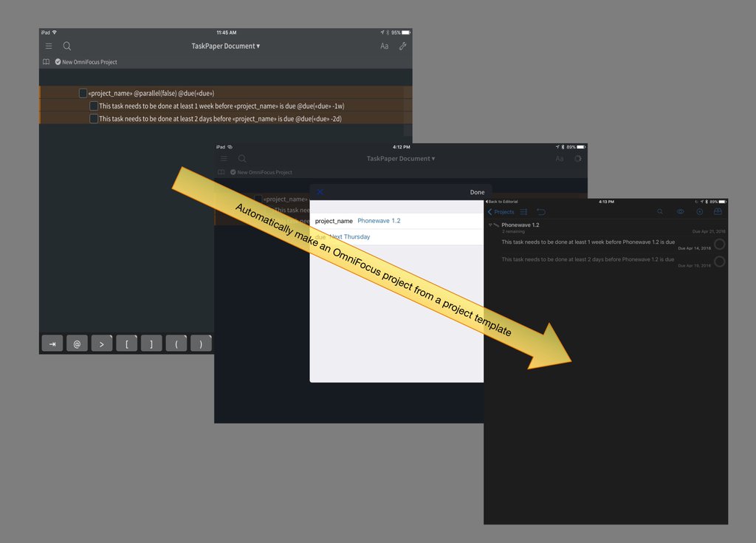The width and height of the screenshot is (756, 543).
Task: Toggle the eye view options in OmniFocus
Action: coord(680,211)
